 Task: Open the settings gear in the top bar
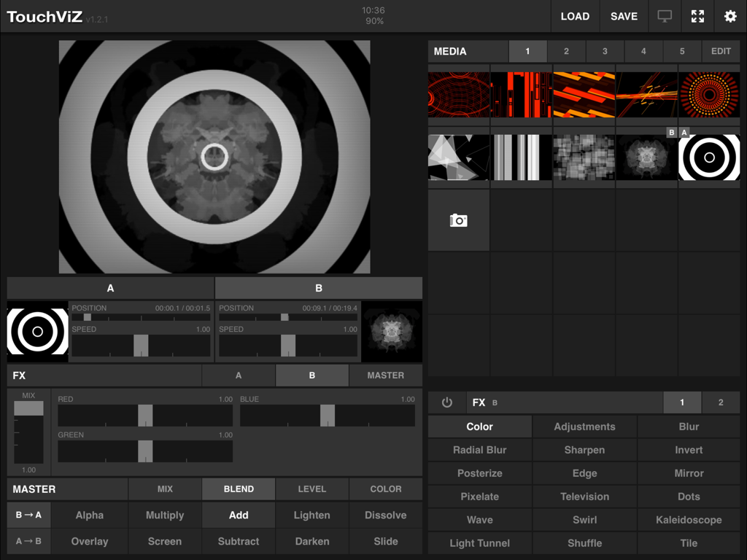tap(729, 16)
